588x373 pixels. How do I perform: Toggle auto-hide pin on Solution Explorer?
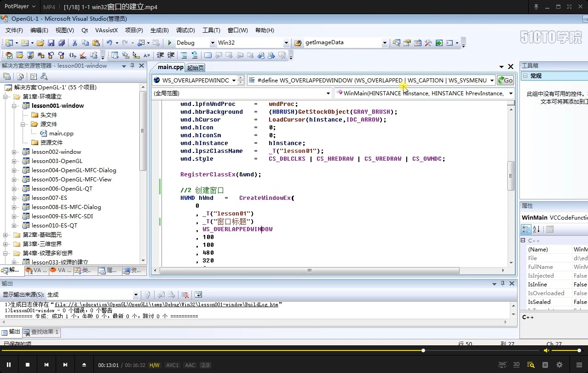point(133,66)
